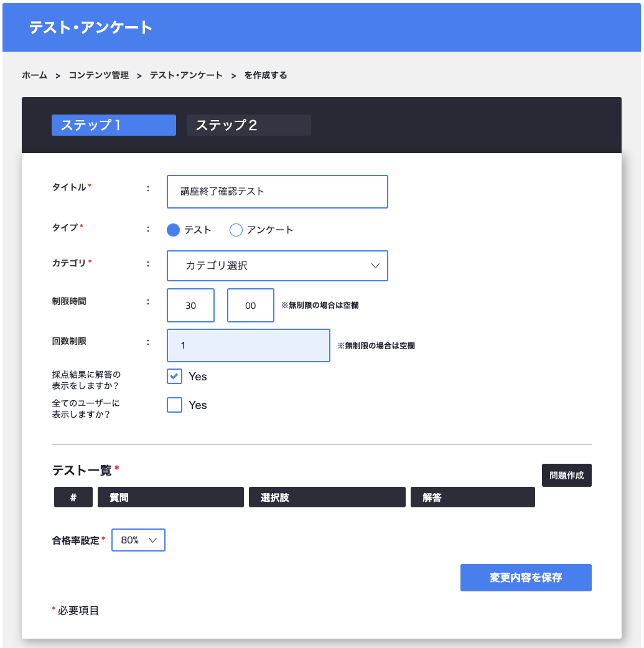
Task: Open テスト・アンケート breadcrumb link
Action: (x=186, y=75)
